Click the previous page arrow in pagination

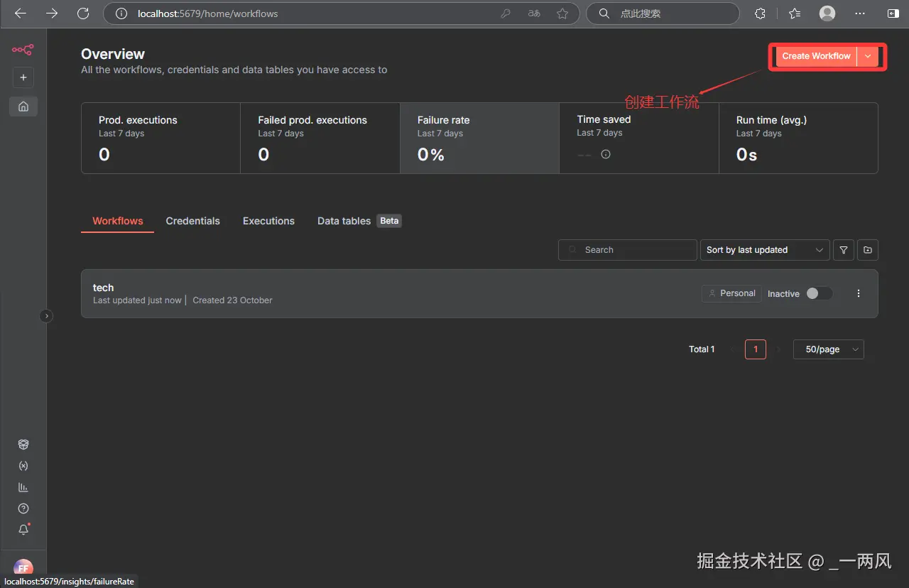click(732, 349)
